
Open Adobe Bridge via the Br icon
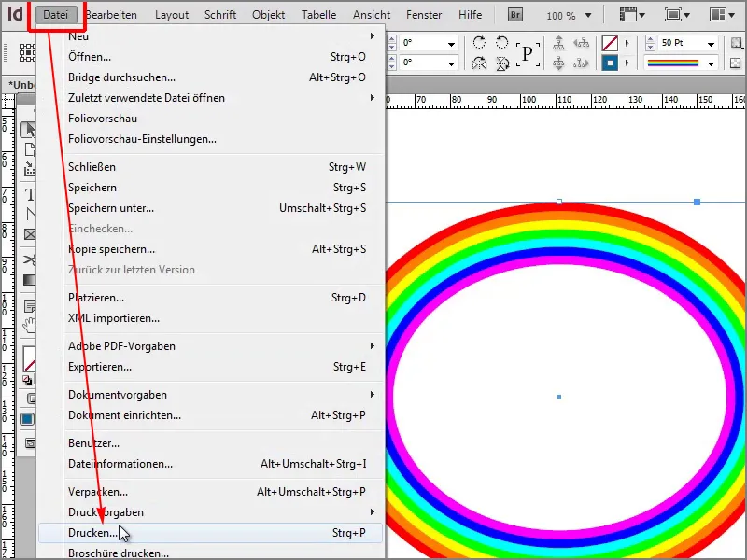pos(515,15)
